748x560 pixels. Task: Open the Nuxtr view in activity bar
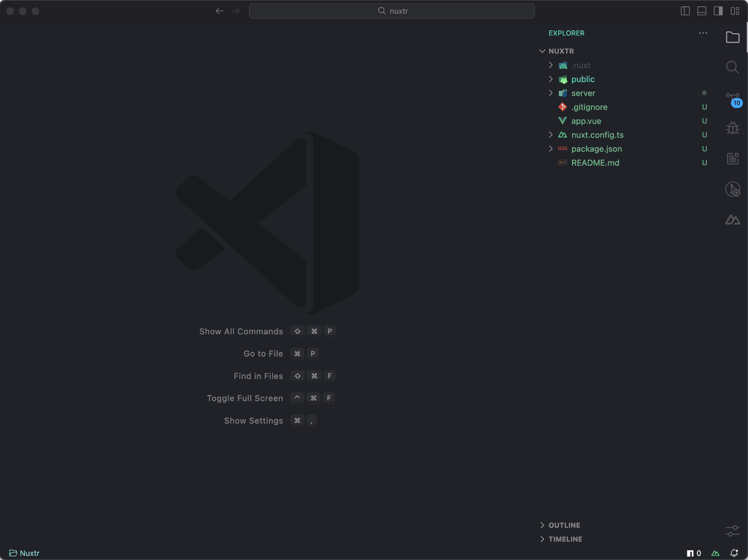pyautogui.click(x=733, y=219)
